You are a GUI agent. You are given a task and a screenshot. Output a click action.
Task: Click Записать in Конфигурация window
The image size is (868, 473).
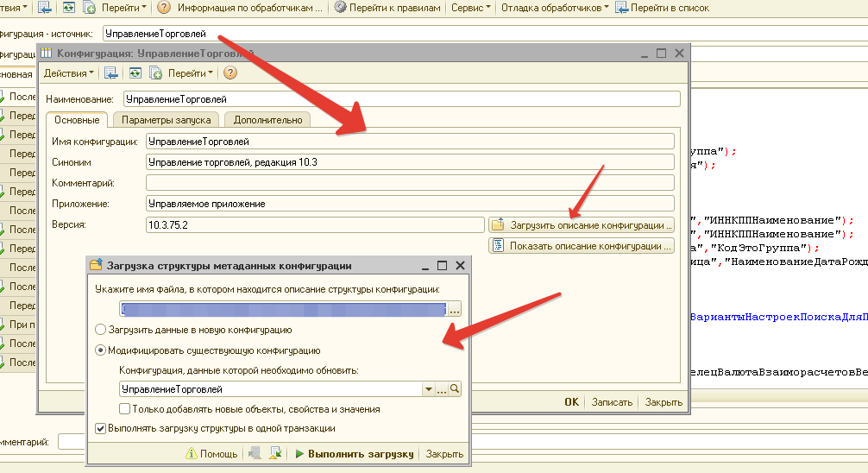(x=612, y=402)
